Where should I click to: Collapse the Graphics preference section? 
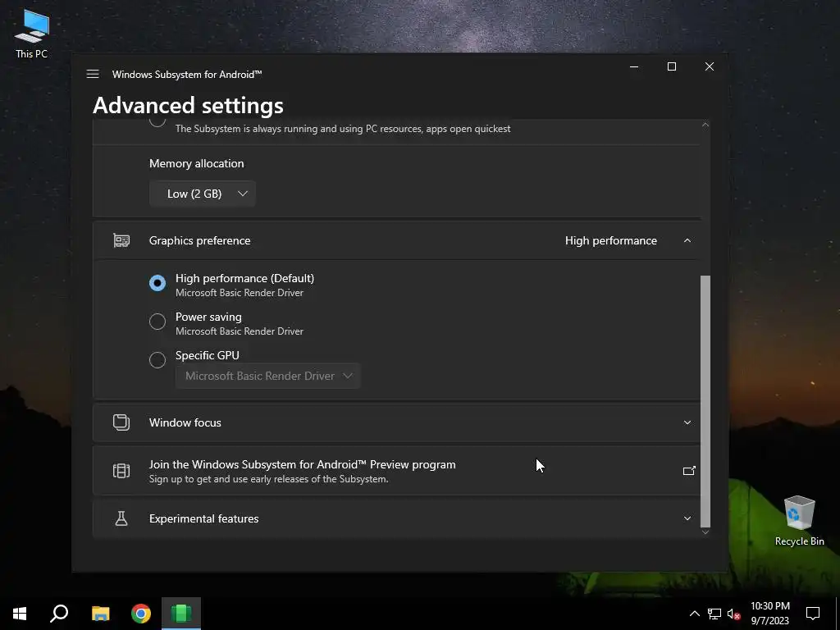pos(687,240)
